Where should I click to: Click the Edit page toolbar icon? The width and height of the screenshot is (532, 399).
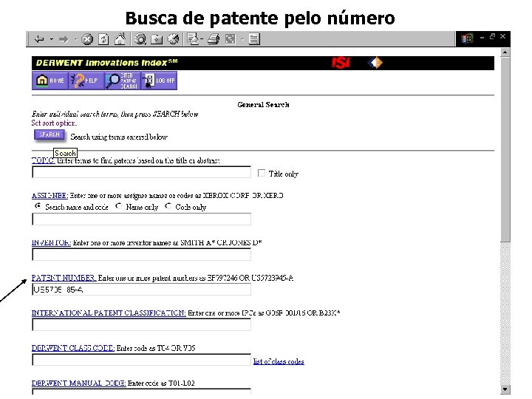[x=231, y=39]
